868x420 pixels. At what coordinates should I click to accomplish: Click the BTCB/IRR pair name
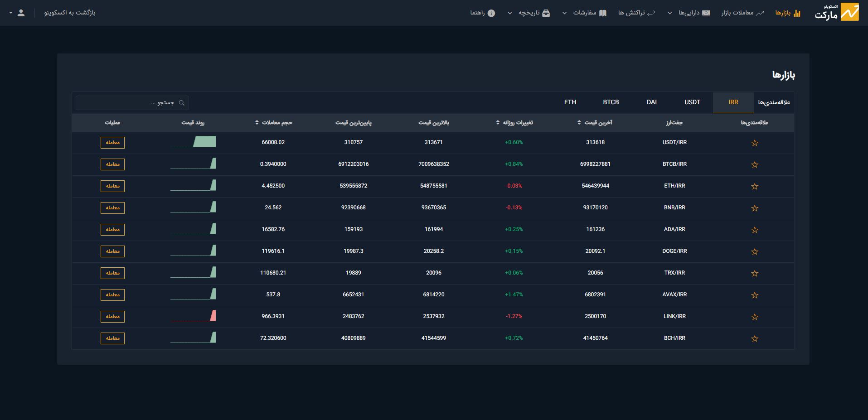point(674,164)
